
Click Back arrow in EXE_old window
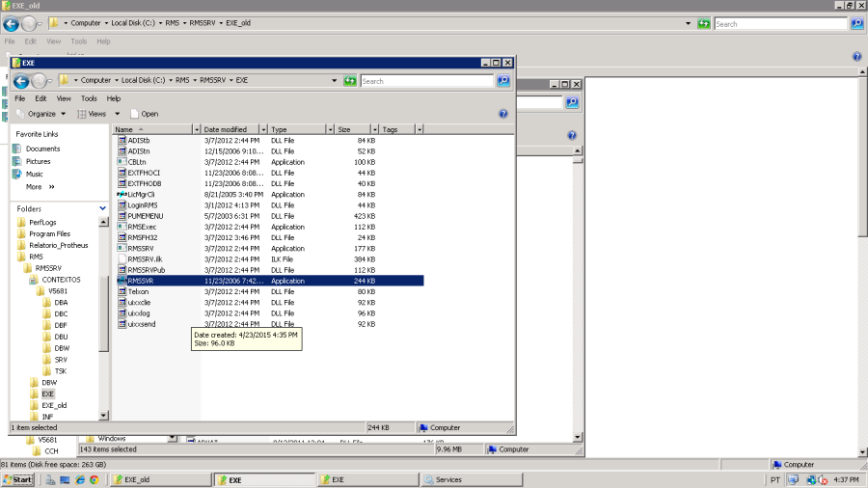coord(11,24)
